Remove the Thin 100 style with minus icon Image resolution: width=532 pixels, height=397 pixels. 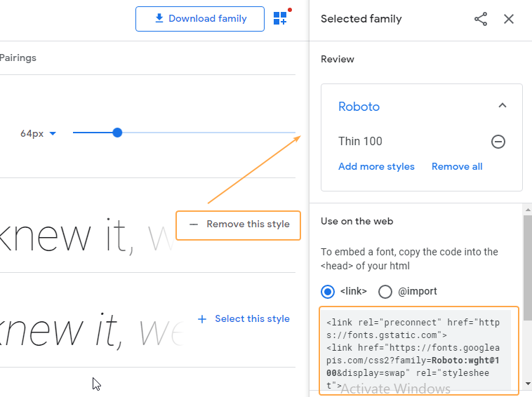click(498, 142)
